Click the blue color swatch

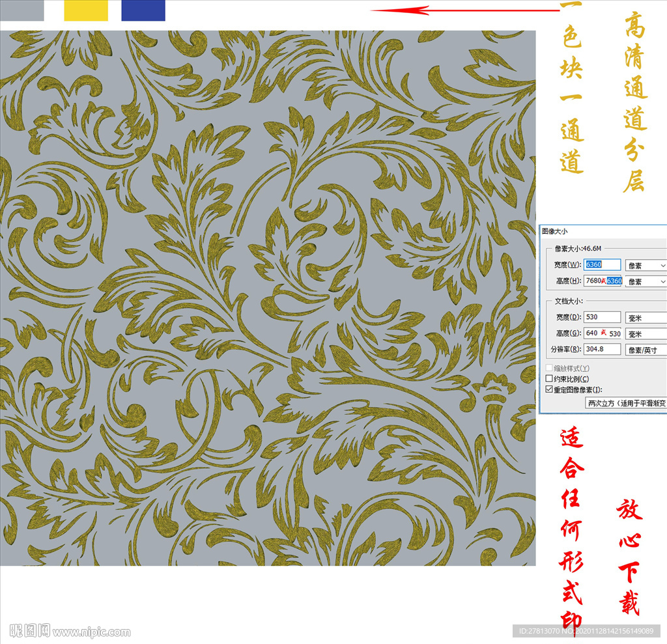pyautogui.click(x=143, y=10)
